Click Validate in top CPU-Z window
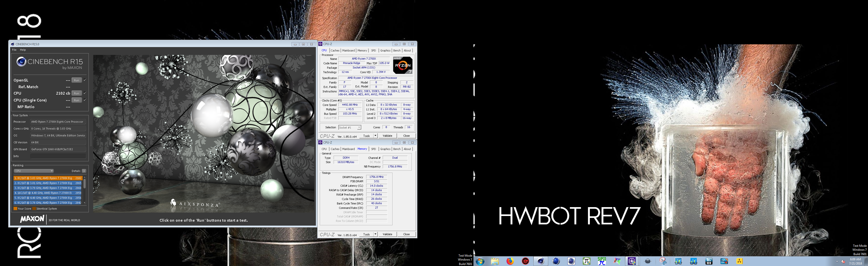 click(387, 136)
